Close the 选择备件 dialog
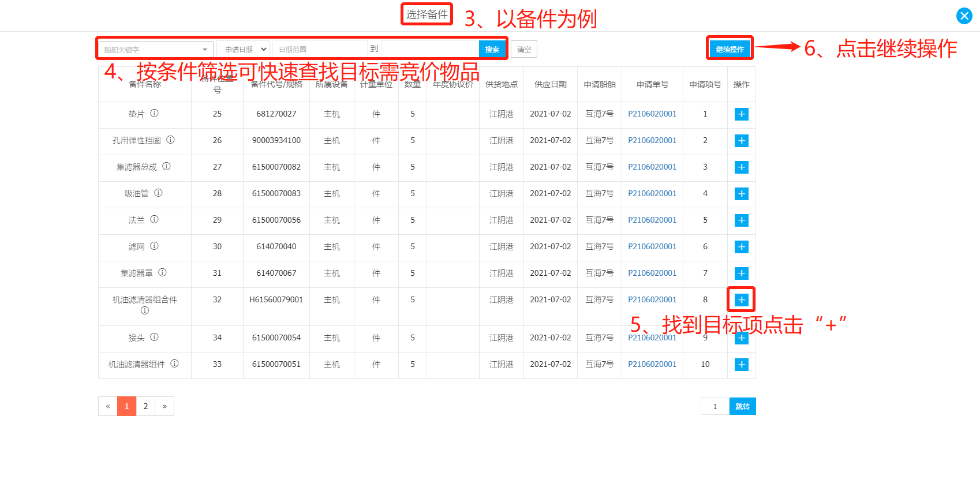Viewport: 980px width, 495px height. [964, 16]
